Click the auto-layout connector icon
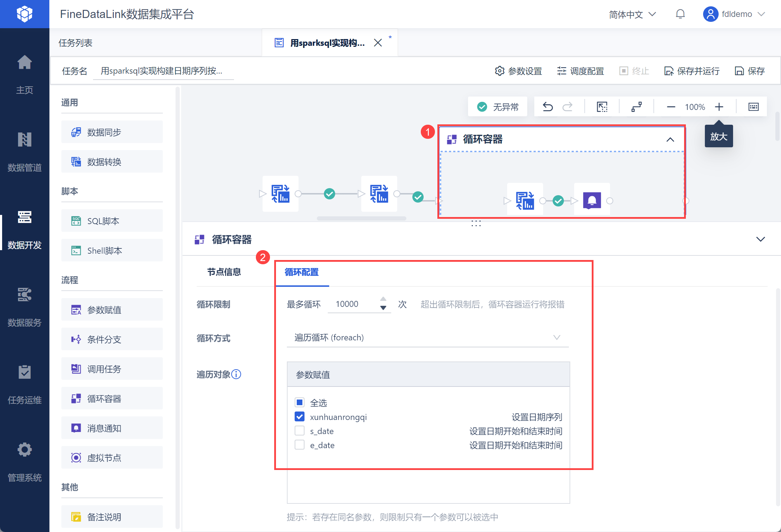Screen dimensions: 781x532 (637, 107)
